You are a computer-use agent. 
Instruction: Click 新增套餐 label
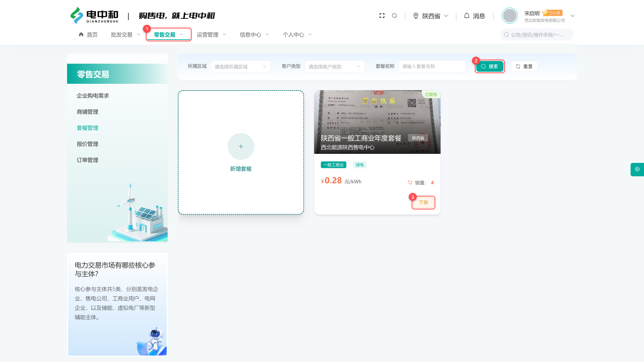[241, 169]
